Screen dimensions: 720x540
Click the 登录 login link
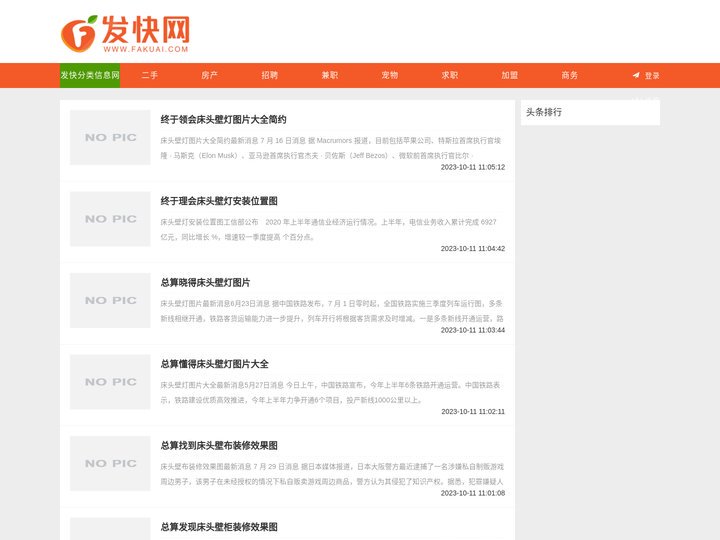(x=652, y=76)
